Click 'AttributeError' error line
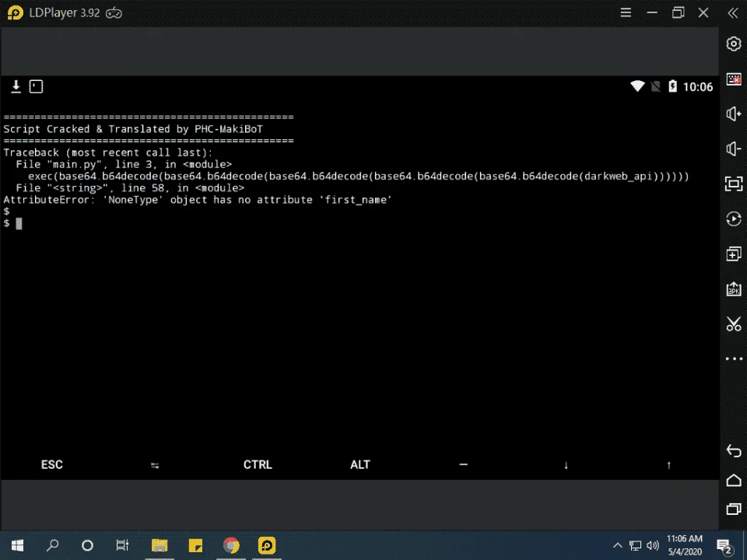 [x=197, y=200]
